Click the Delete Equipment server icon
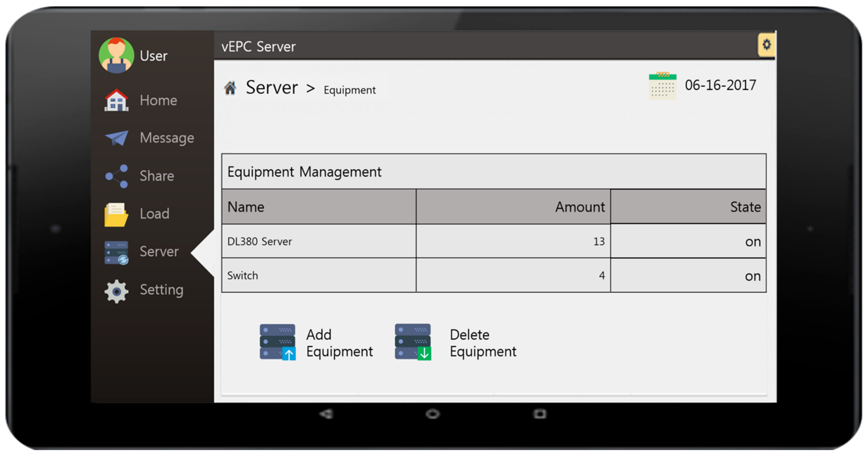 point(413,342)
